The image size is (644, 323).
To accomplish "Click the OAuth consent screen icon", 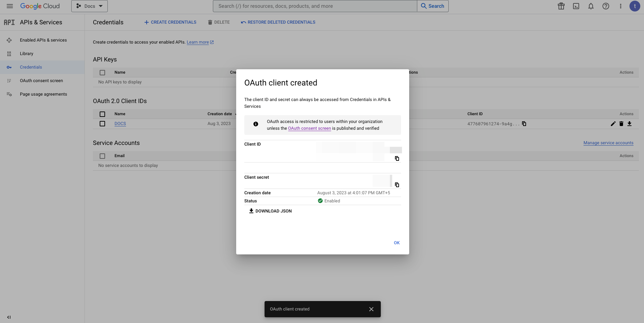I will (9, 81).
